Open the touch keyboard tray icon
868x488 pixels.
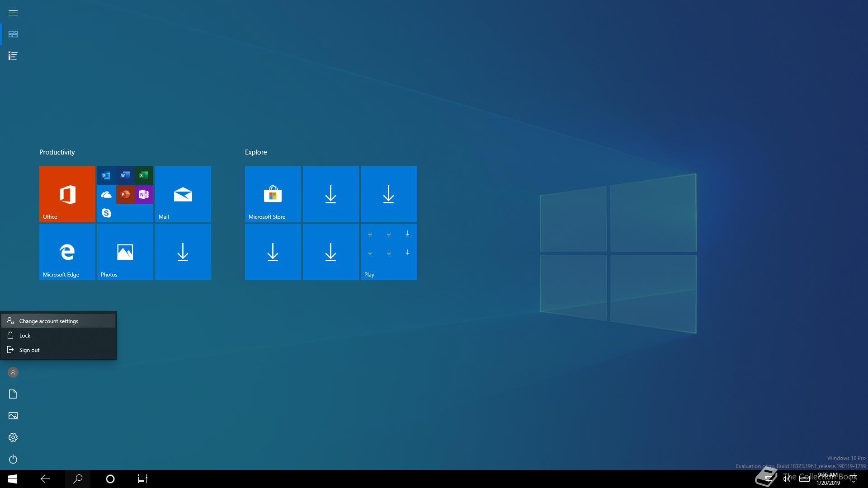(804, 479)
